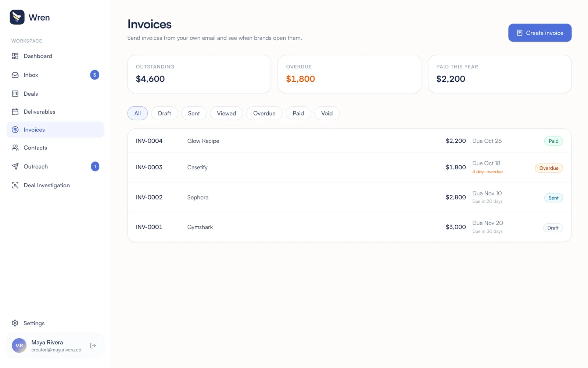Click the Sent status badge on Sephora
The width and height of the screenshot is (588, 368).
[553, 198]
